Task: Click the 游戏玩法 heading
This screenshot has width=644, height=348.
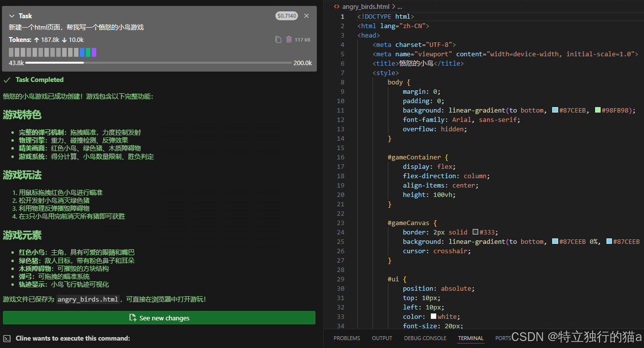Action: pos(22,175)
